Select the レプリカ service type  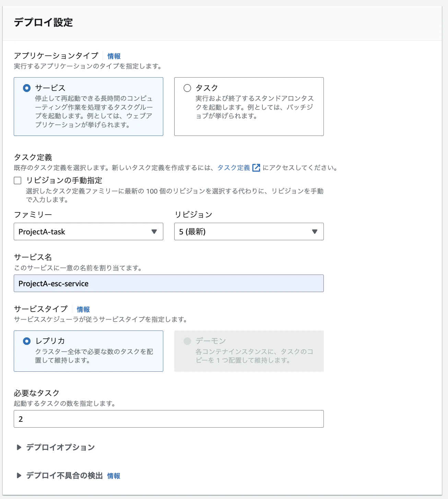point(27,341)
